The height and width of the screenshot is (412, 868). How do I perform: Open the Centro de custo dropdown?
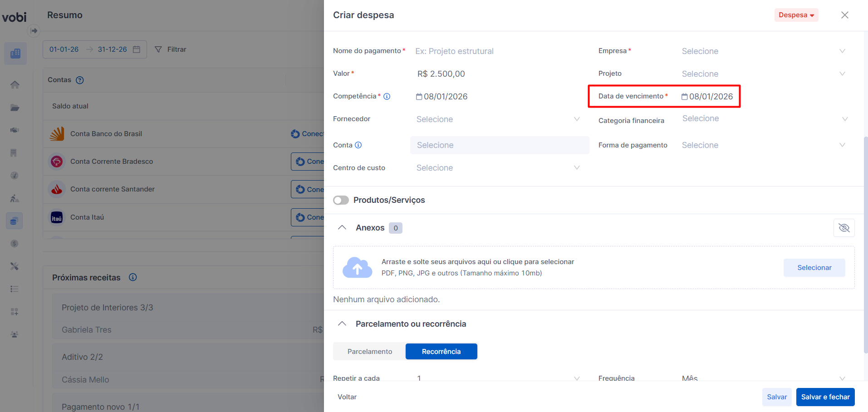[498, 168]
